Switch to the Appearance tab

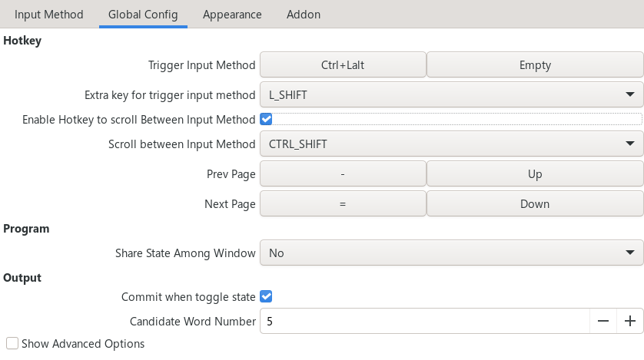pos(232,15)
